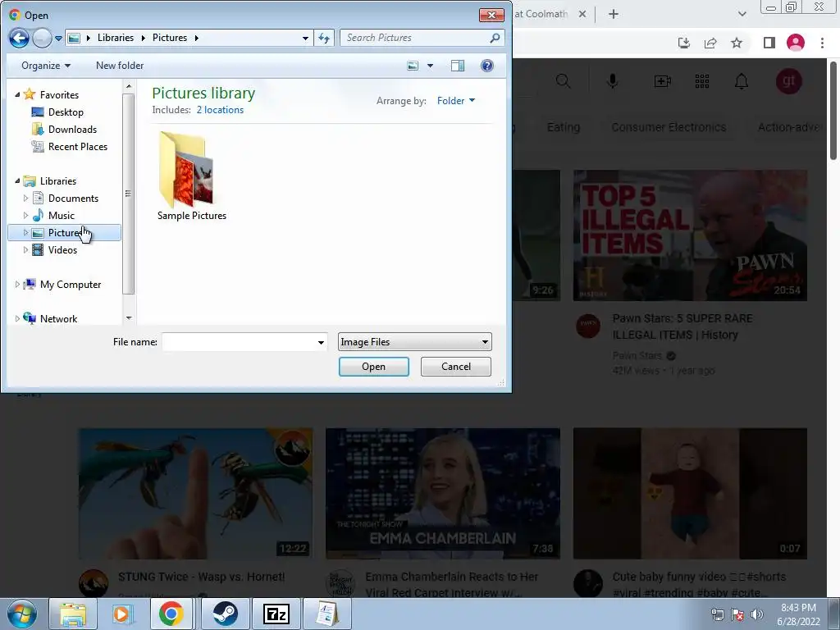Toggle the preview pane icon
Image resolution: width=840 pixels, height=630 pixels.
[x=458, y=66]
